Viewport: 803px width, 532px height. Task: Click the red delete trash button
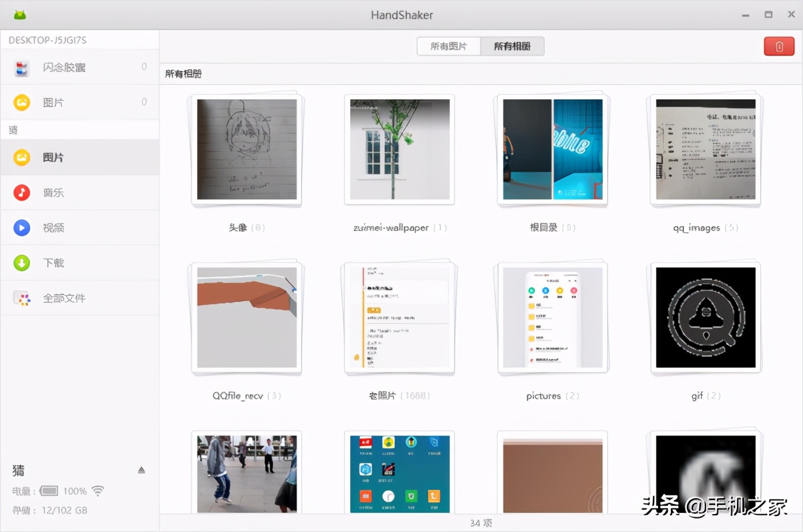click(x=779, y=46)
